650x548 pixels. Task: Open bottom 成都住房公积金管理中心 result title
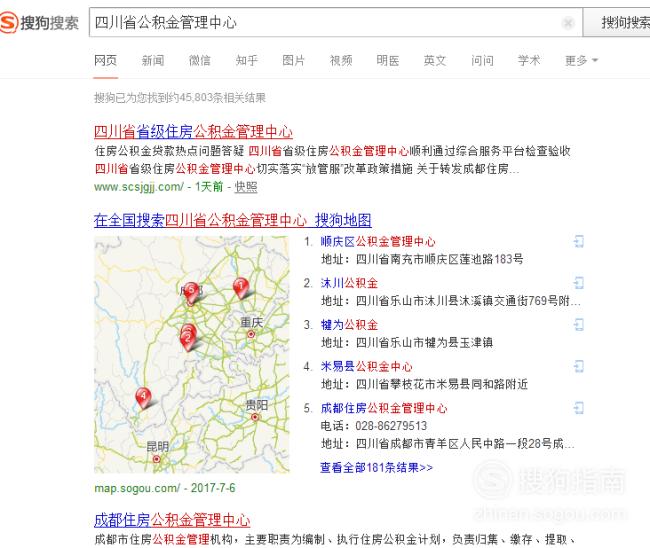tap(172, 520)
